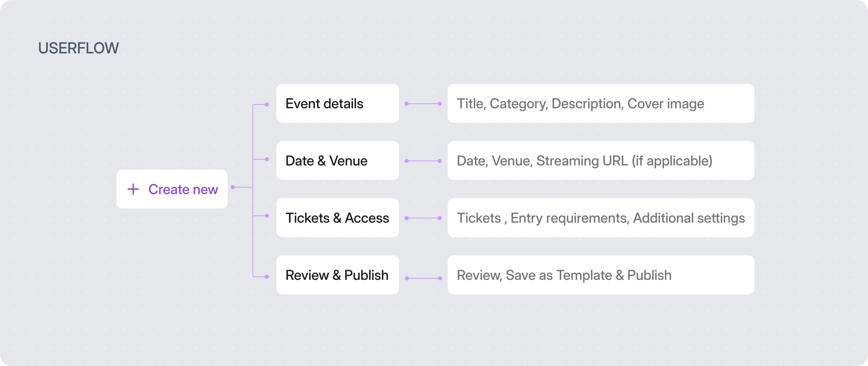
Task: Click the Tickets, Entry requirements, Additional settings box
Action: click(x=601, y=218)
